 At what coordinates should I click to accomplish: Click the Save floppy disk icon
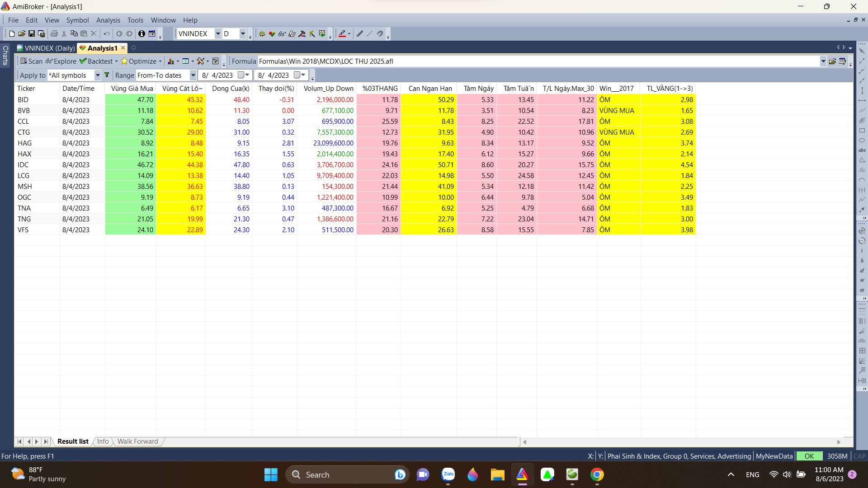coord(32,33)
